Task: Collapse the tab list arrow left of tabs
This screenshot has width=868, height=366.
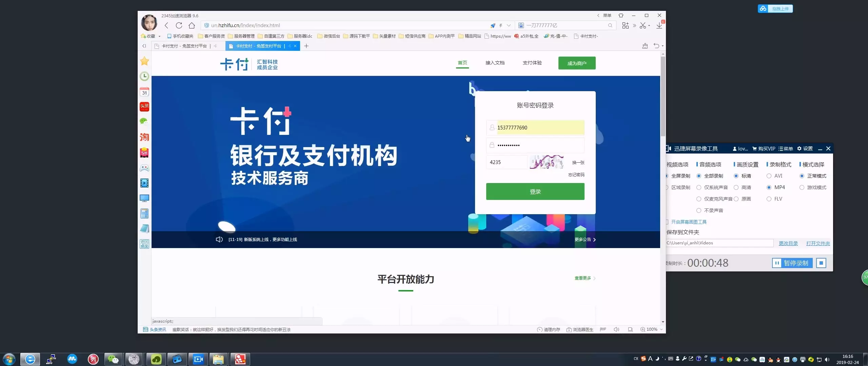Action: [x=144, y=46]
